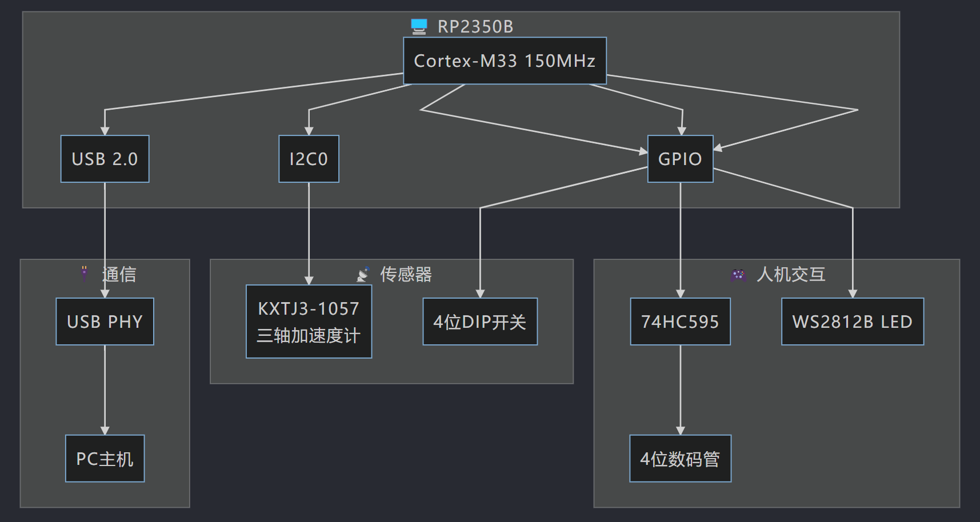980x522 pixels.
Task: Select the WS2812B LED node
Action: point(852,322)
